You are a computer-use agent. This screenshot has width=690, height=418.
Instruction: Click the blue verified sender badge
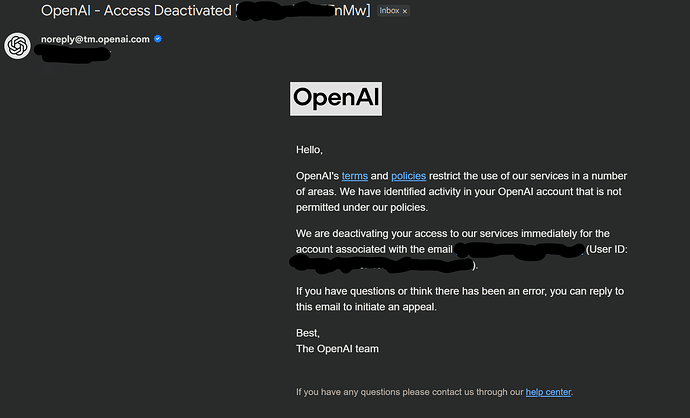[x=158, y=39]
